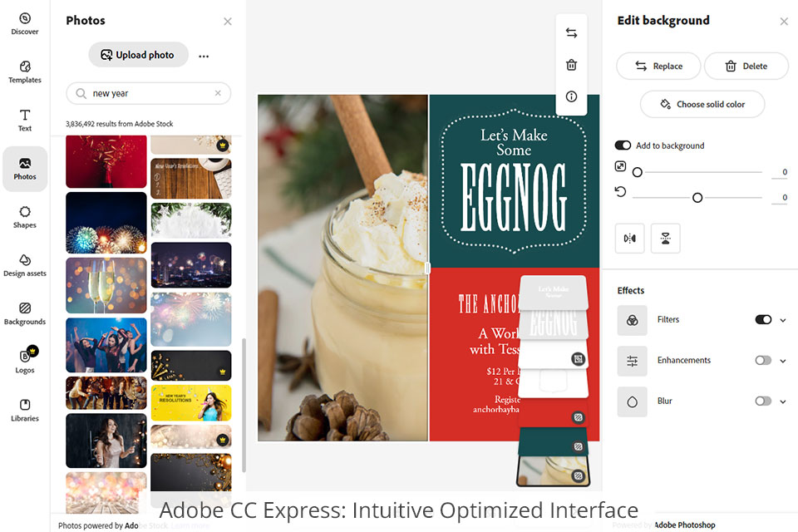This screenshot has width=798, height=532.
Task: Open the Shapes section
Action: point(24,218)
